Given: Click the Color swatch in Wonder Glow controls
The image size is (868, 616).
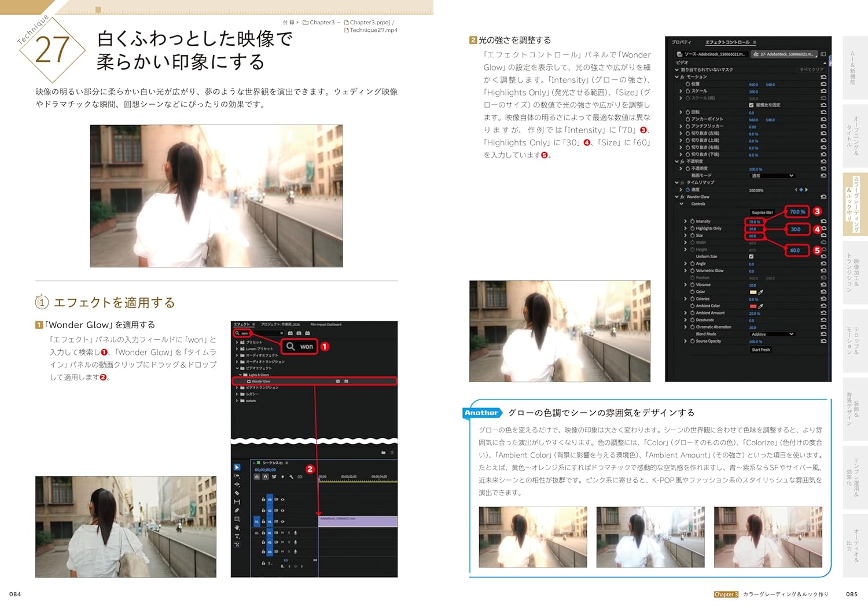Looking at the screenshot, I should (753, 292).
